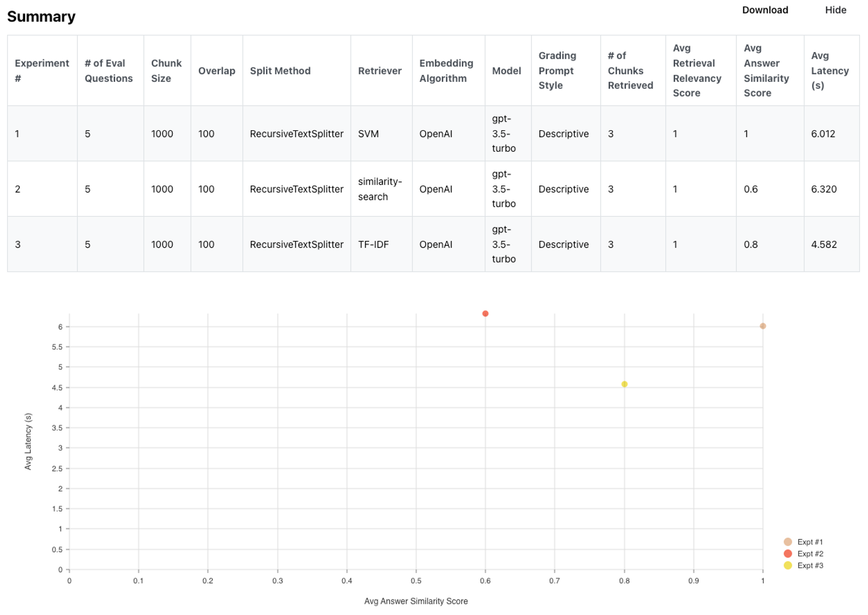This screenshot has height=615, width=868.
Task: Click the tan data point at score 1
Action: (x=763, y=326)
